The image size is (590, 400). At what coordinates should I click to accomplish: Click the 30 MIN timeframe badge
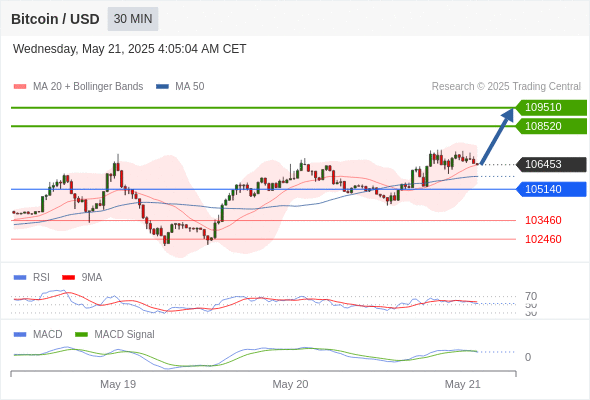(x=133, y=19)
